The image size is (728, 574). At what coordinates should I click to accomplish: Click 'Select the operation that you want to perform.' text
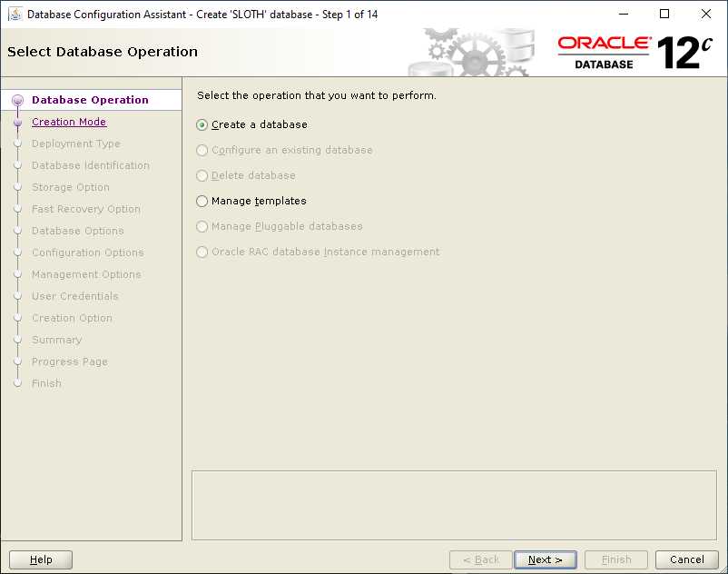coord(317,95)
